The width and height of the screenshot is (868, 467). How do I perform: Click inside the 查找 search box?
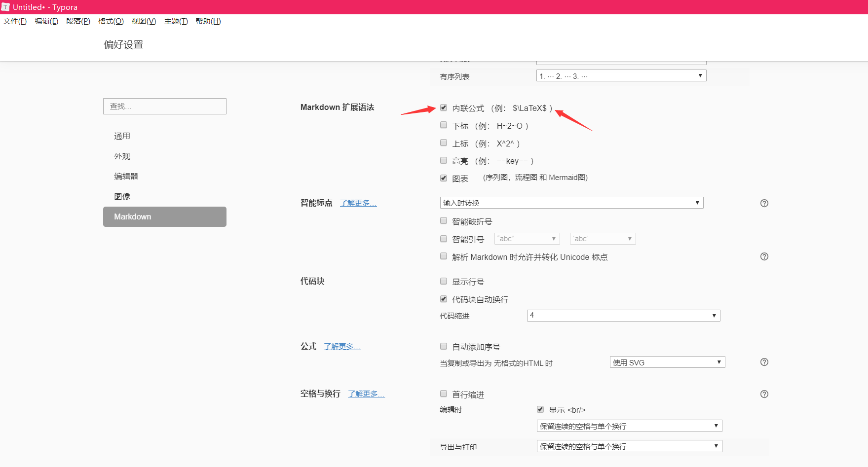click(x=164, y=106)
